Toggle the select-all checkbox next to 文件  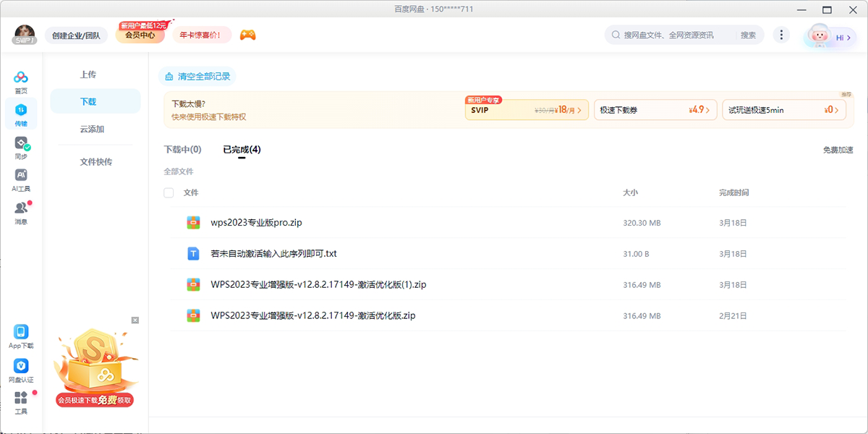pos(169,192)
